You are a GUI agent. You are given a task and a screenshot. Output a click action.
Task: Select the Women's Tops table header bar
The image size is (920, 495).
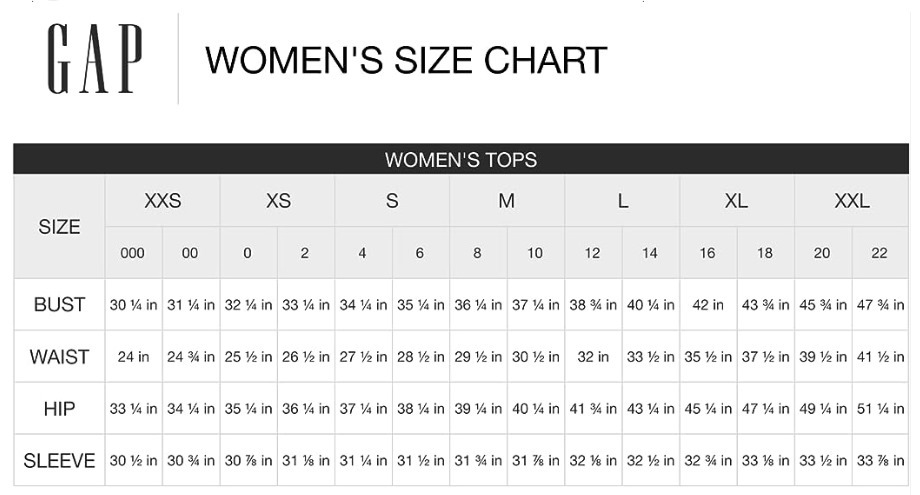tap(461, 160)
